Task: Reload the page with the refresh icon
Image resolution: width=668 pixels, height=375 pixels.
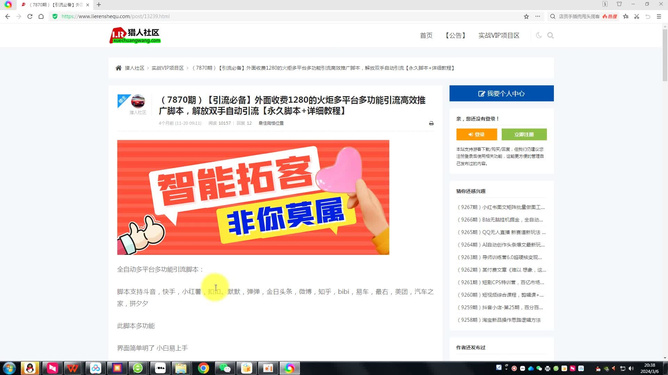Action: 30,16
